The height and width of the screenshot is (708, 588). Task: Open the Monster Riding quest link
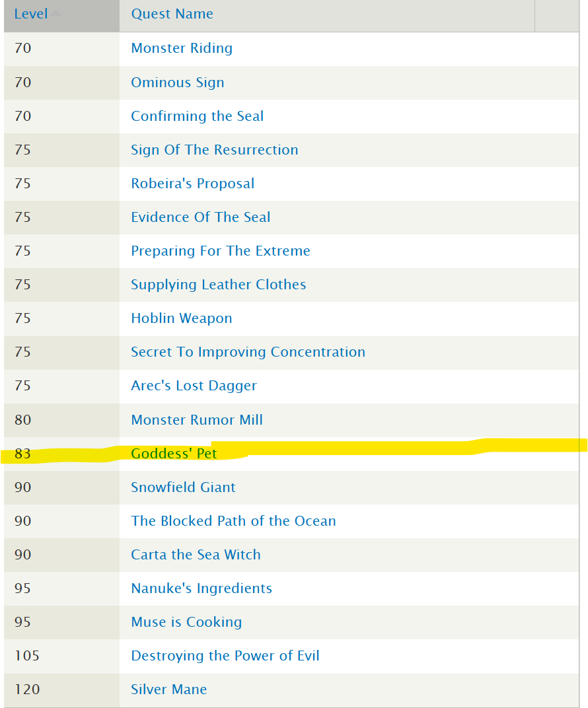182,48
